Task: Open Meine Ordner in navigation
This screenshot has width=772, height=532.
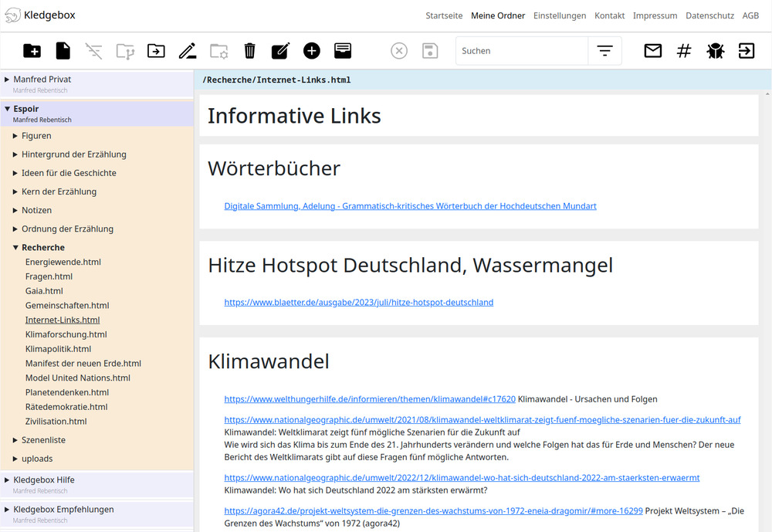Action: point(498,15)
